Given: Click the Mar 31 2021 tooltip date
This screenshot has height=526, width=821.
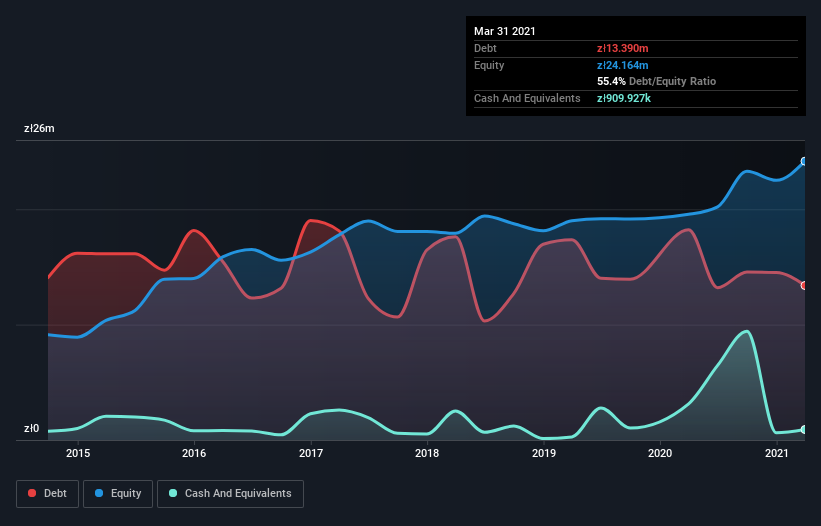Looking at the screenshot, I should pos(505,31).
